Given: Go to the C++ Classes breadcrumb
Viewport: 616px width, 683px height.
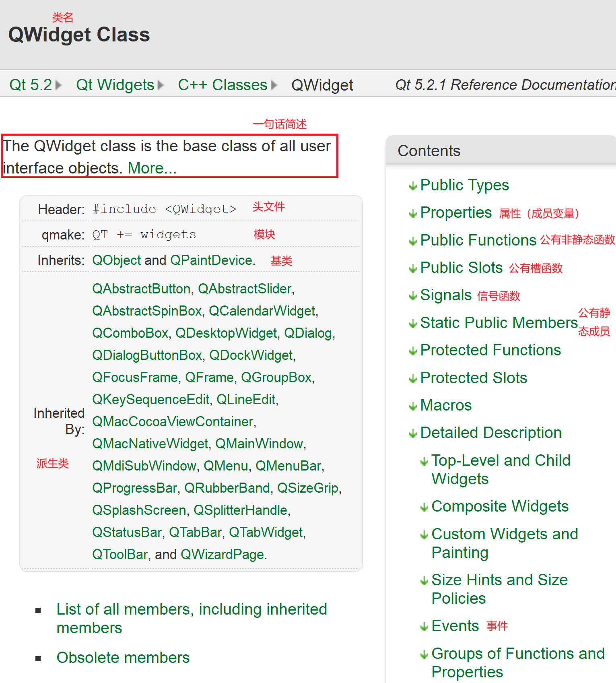Looking at the screenshot, I should pyautogui.click(x=223, y=85).
